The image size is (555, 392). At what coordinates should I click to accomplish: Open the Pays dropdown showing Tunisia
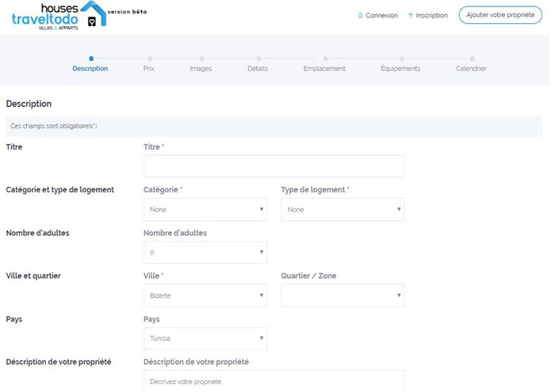205,338
